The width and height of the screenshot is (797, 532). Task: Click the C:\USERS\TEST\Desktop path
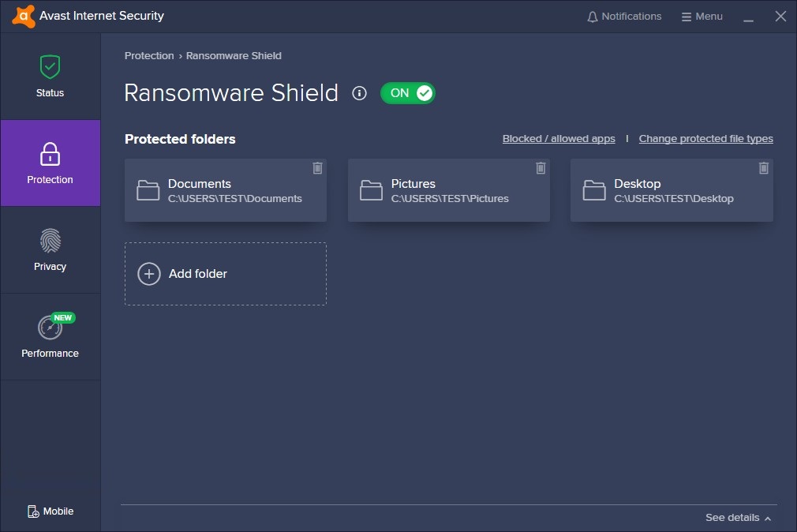[673, 199]
